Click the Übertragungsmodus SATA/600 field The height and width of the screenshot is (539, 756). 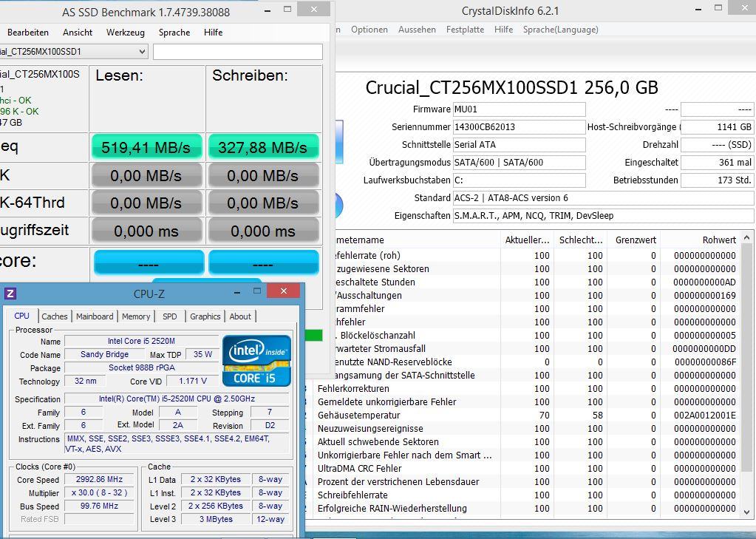[x=520, y=163]
